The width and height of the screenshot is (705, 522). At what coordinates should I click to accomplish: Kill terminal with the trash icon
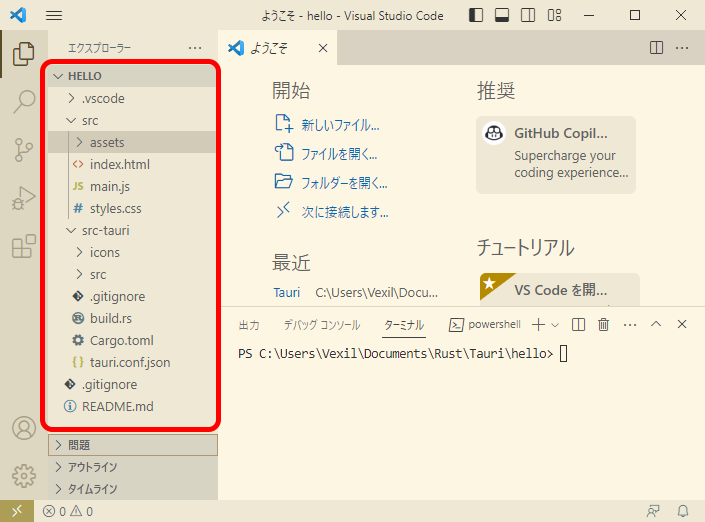pyautogui.click(x=603, y=325)
